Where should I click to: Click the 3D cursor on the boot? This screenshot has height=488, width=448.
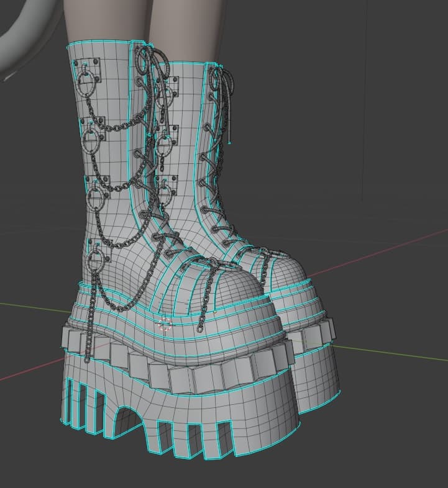(165, 324)
